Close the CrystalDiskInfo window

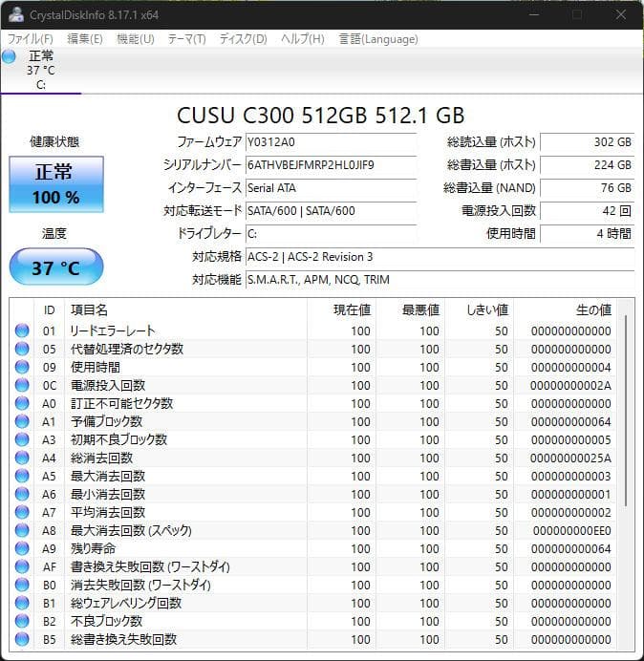click(x=620, y=14)
